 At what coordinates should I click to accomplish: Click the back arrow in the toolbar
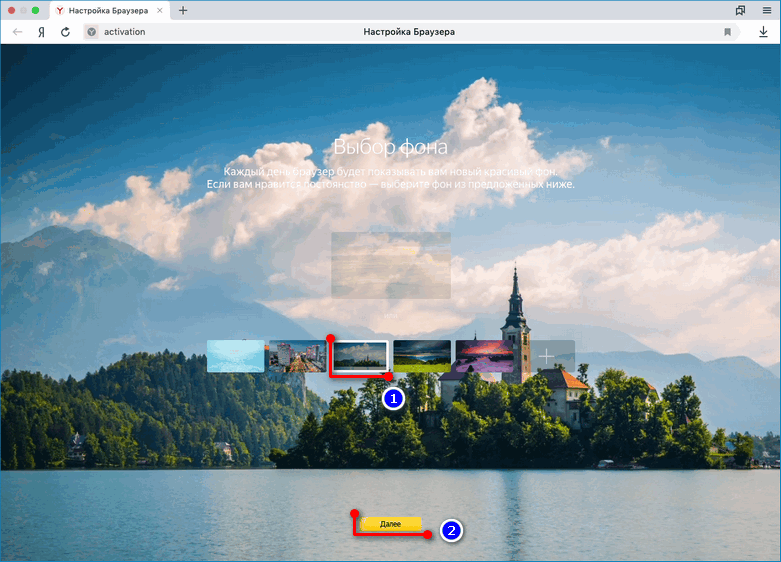coord(18,32)
